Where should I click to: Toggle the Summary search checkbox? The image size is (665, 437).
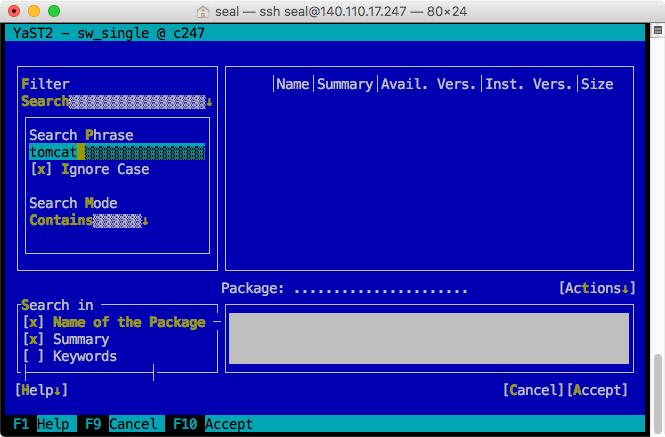(x=34, y=339)
